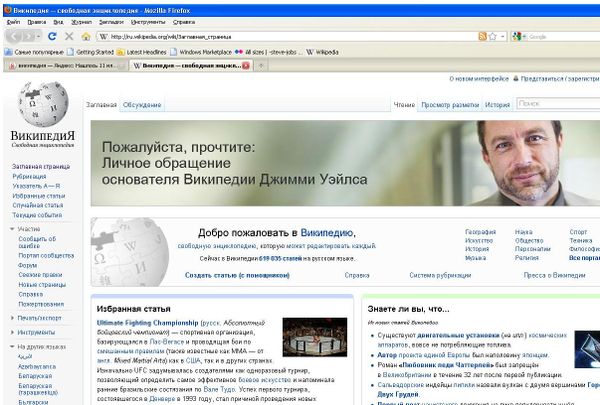This screenshot has height=405, width=600.
Task: Open the О новом интерфейсе link
Action: coord(479,79)
